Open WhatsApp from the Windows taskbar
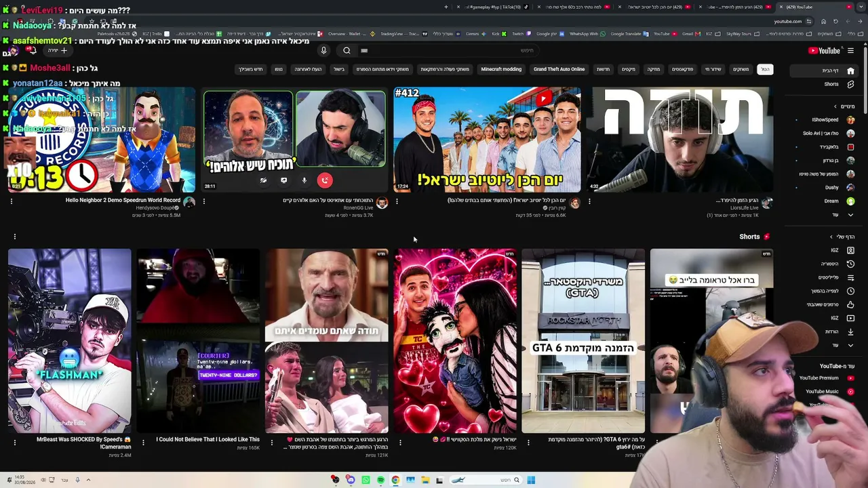 coord(366,481)
